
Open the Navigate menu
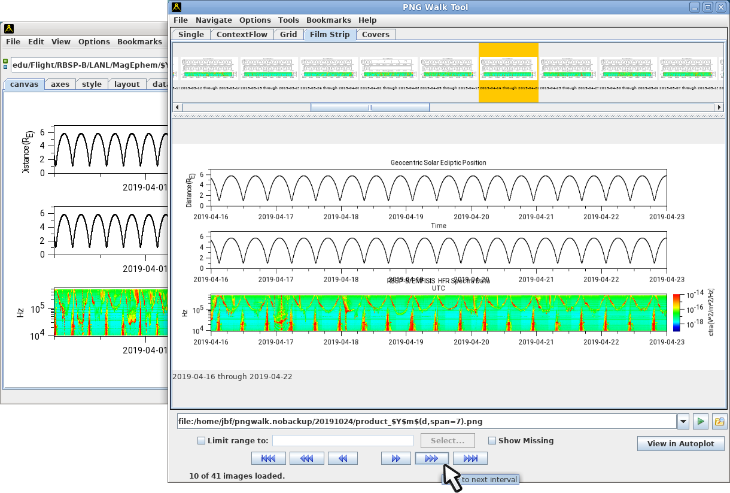214,20
